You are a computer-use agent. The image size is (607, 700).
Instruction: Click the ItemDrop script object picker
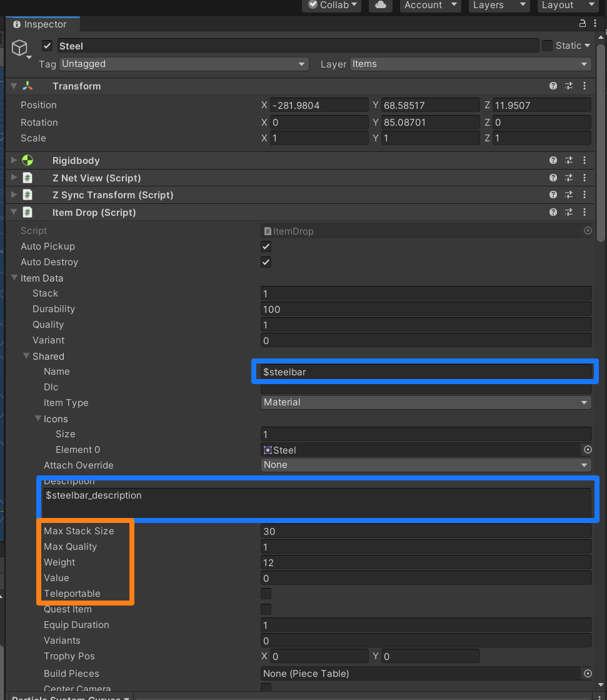pos(588,231)
